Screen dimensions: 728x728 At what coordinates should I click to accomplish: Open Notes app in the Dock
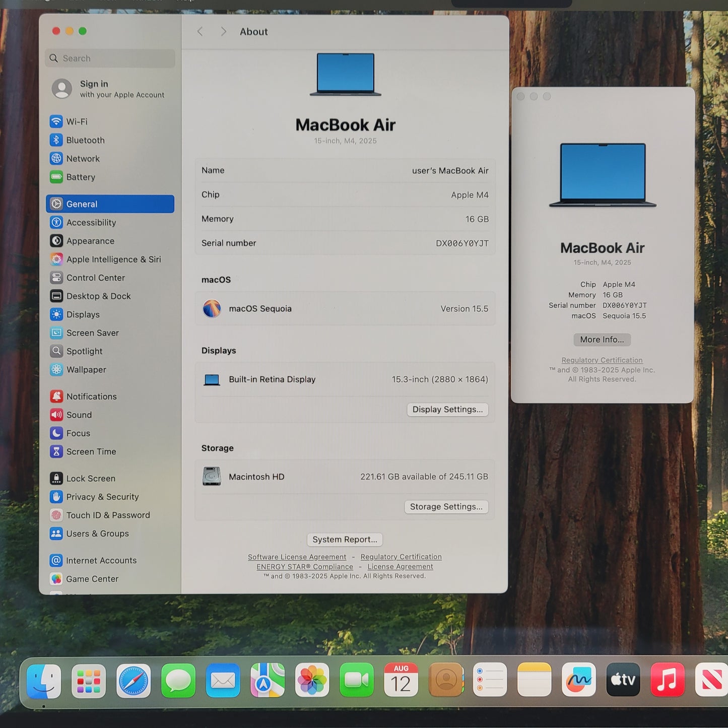[x=535, y=680]
